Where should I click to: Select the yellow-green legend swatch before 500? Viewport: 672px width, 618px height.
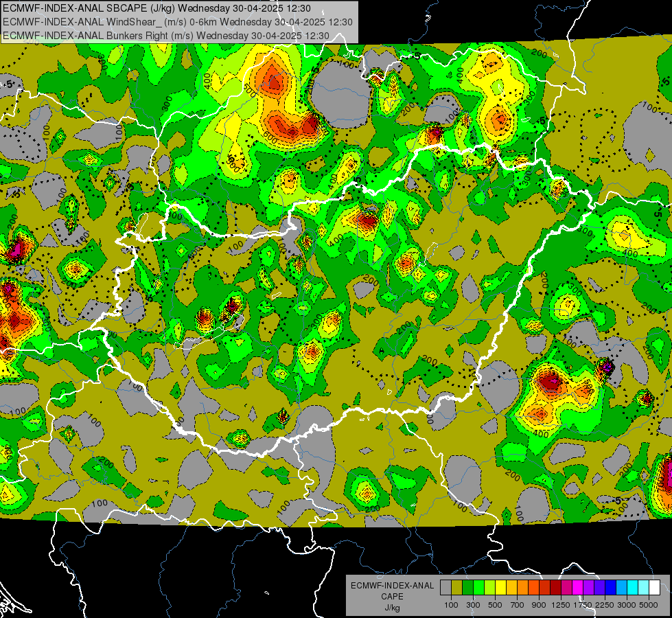tap(490, 588)
